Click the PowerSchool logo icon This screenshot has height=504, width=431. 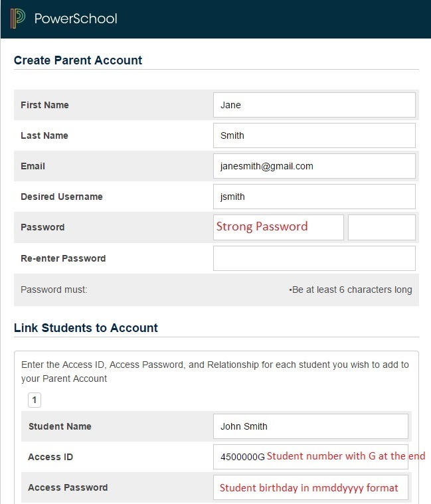click(18, 19)
